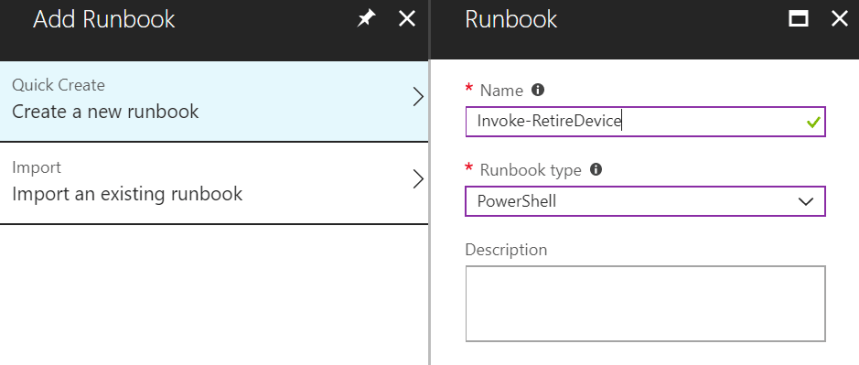Click the Description label
Screen dimensions: 859x365
point(506,250)
